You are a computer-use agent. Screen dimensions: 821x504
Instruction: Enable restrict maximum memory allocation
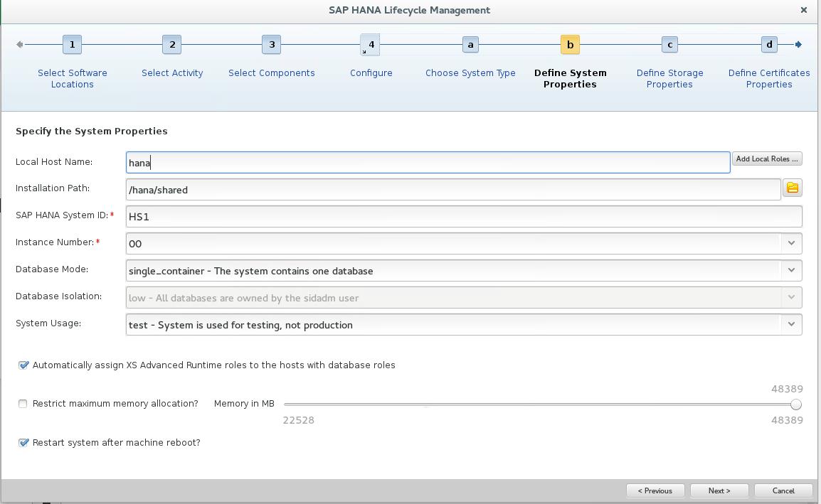(x=22, y=403)
